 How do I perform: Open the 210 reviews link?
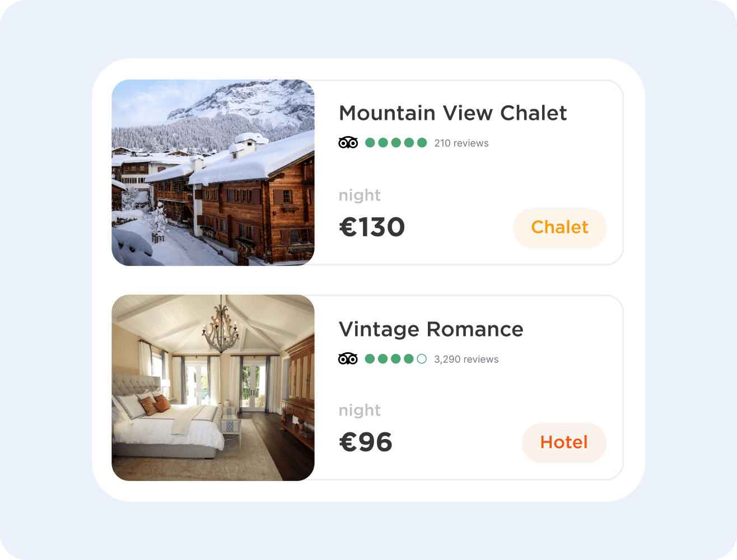pyautogui.click(x=461, y=143)
